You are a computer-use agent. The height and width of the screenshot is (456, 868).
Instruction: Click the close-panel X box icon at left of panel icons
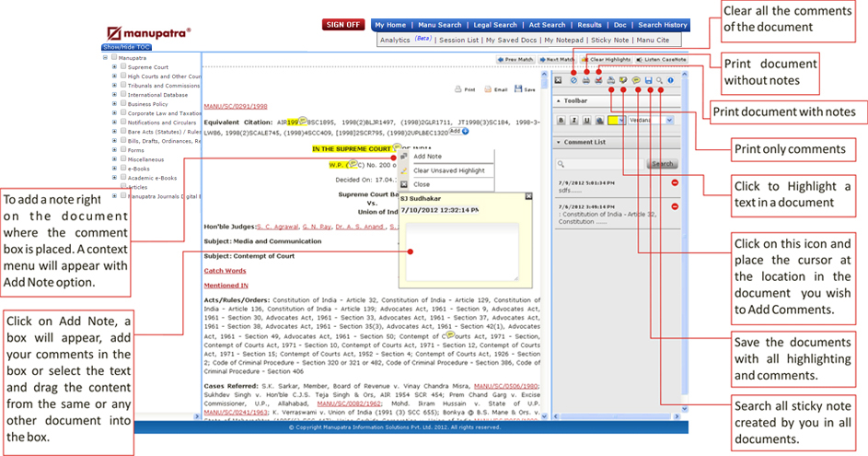pos(558,80)
